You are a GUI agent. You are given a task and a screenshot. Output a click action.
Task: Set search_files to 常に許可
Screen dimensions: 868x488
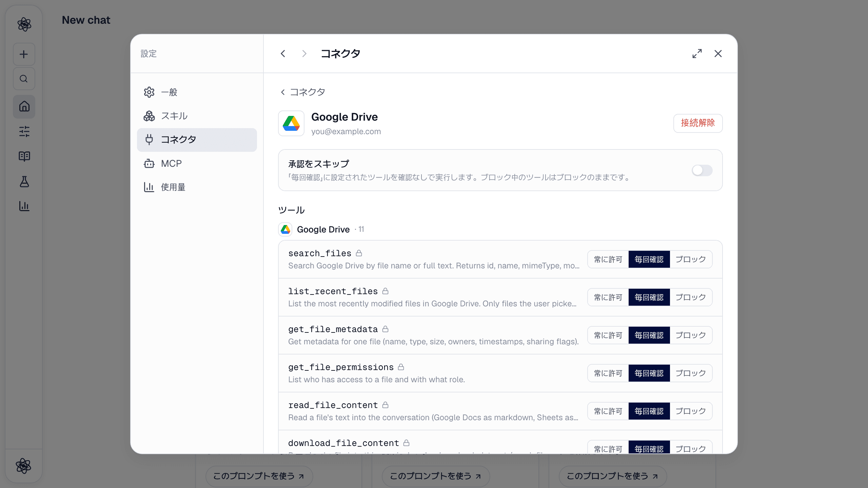[608, 259]
